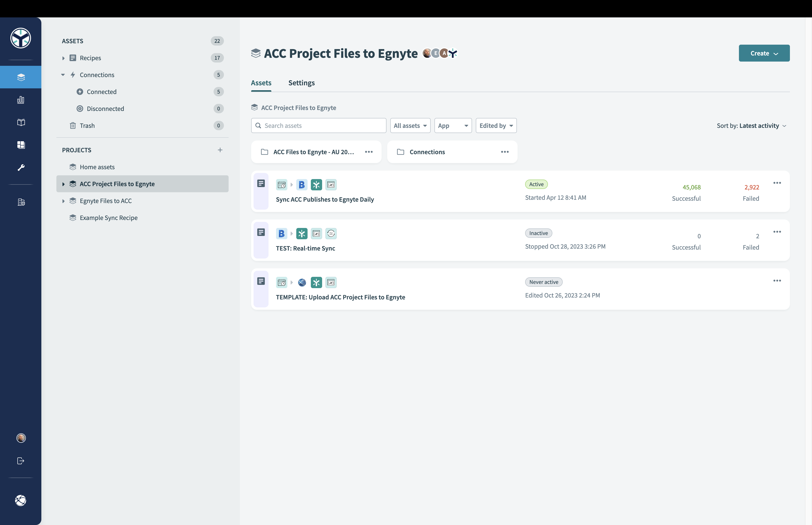Click the Never active status badge
The height and width of the screenshot is (525, 812).
coord(543,282)
